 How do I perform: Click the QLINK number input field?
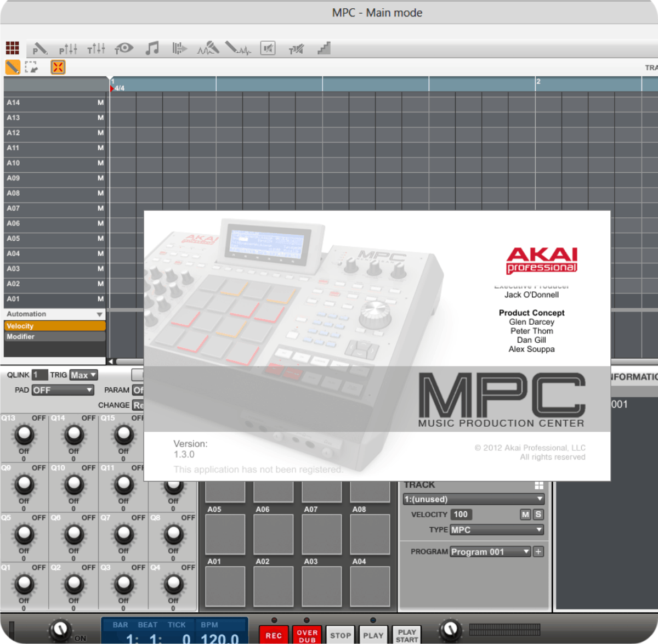(x=41, y=375)
